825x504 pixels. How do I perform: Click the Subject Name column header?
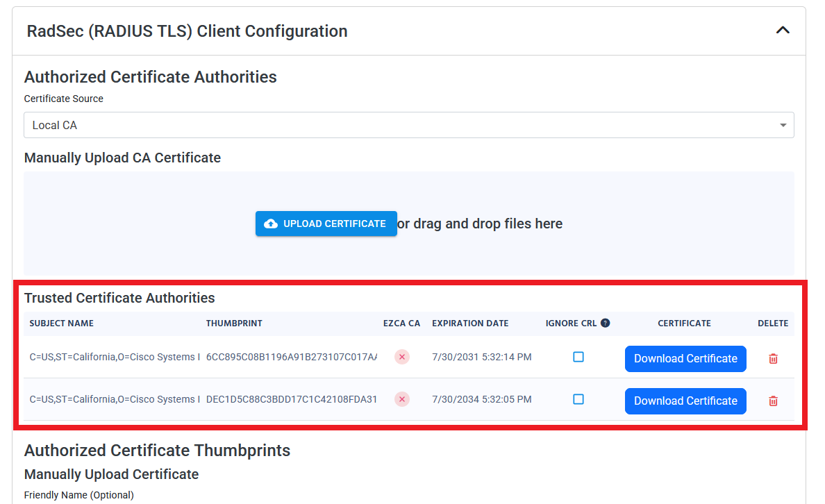(x=62, y=324)
